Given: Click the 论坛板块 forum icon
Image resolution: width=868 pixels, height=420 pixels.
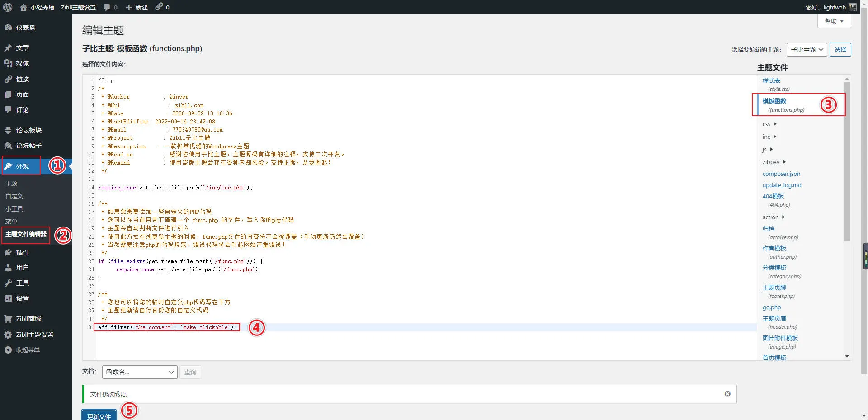Looking at the screenshot, I should click(x=8, y=130).
